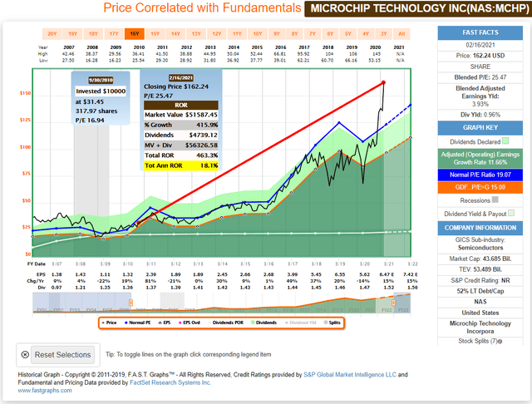Open the 4Y range tab
The height and width of the screenshot is (404, 532).
(366, 34)
